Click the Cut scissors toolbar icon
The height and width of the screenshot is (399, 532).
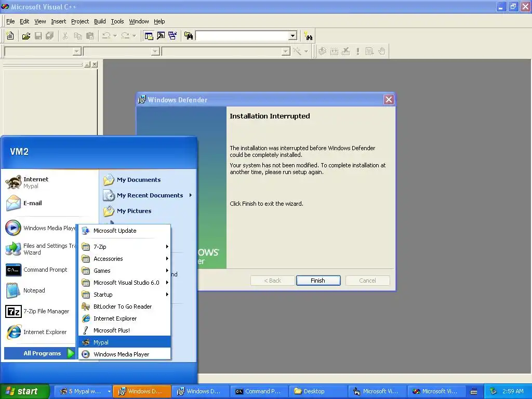click(65, 36)
